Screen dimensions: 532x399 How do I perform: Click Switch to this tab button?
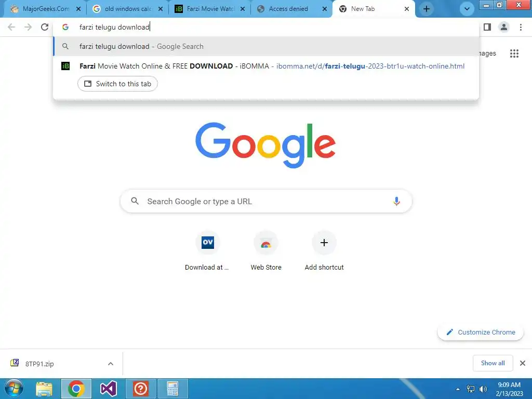pyautogui.click(x=117, y=84)
